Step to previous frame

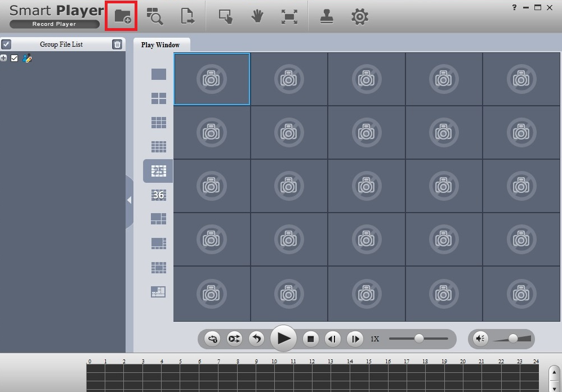click(333, 339)
